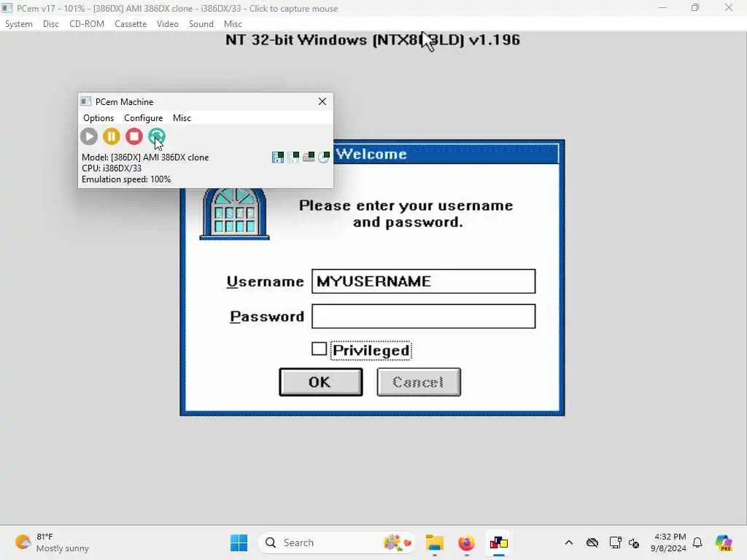747x560 pixels.
Task: Click the network tray icon
Action: [615, 542]
